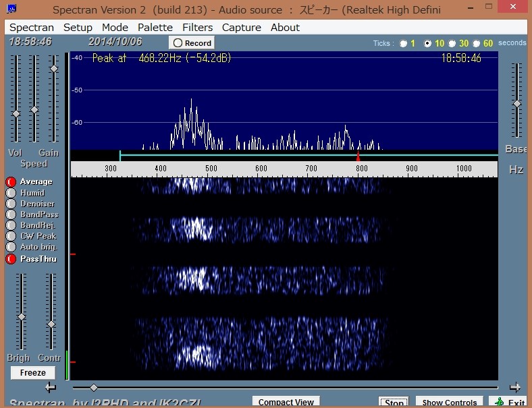
Task: Click the left arrow scroll icon
Action: tap(50, 387)
